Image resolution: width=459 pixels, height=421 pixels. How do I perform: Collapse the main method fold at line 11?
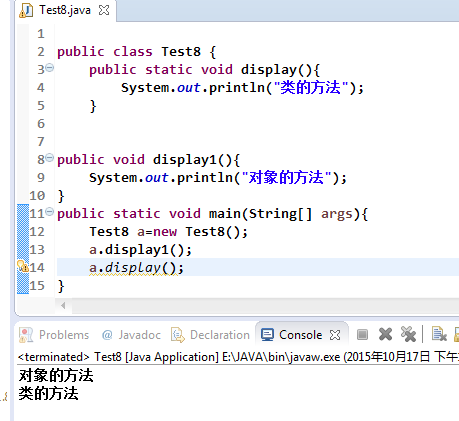pos(49,211)
